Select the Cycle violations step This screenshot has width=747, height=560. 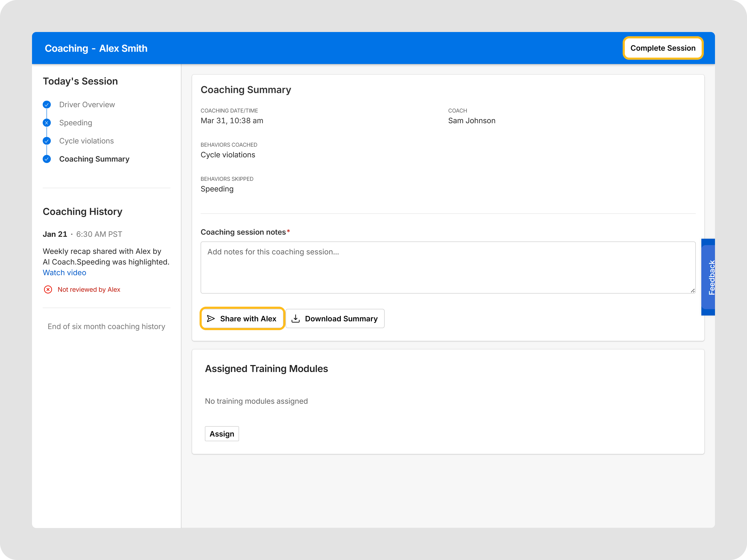pyautogui.click(x=86, y=141)
